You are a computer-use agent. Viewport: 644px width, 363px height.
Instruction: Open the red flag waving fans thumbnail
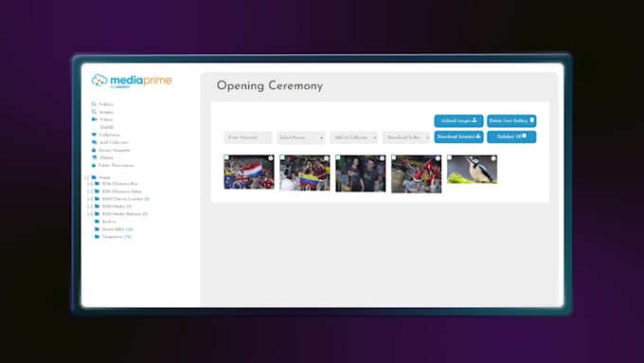click(x=416, y=173)
